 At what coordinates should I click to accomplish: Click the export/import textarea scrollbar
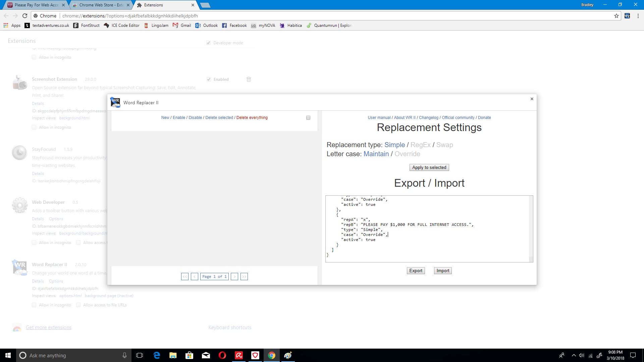pos(531,228)
